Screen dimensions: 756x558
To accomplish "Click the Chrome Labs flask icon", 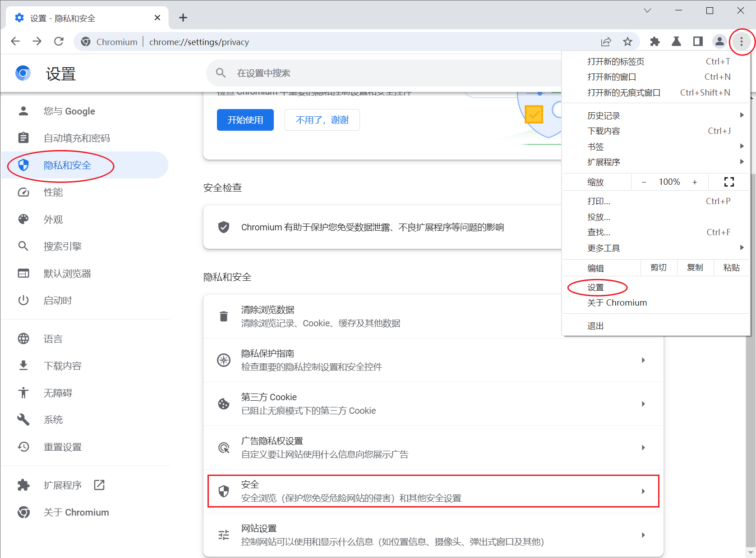I will [x=676, y=42].
